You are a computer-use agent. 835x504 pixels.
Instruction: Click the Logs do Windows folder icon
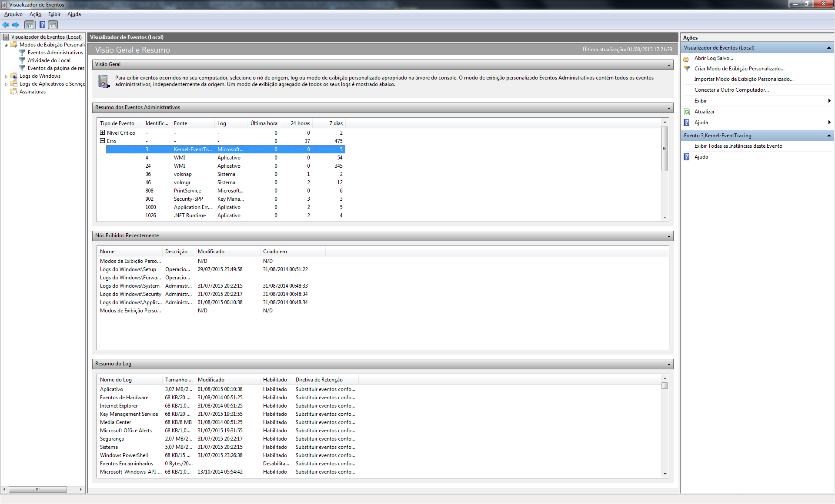pyautogui.click(x=14, y=76)
